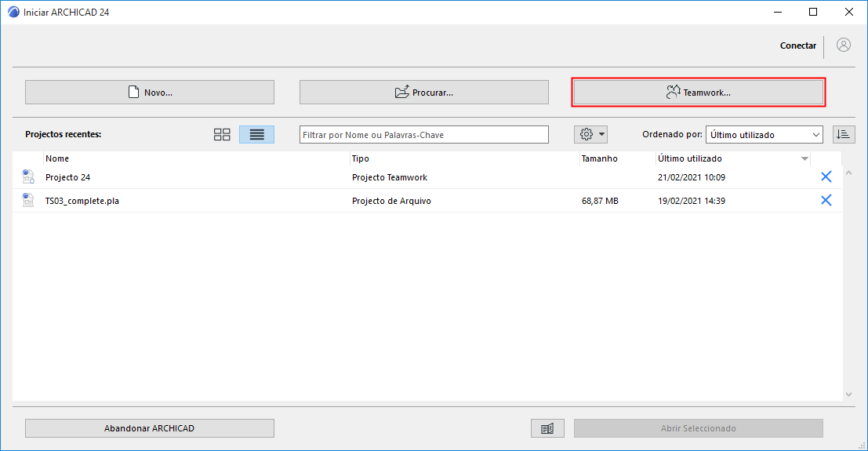This screenshot has width=868, height=451.
Task: Switch recent projects to list view
Action: pos(256,135)
